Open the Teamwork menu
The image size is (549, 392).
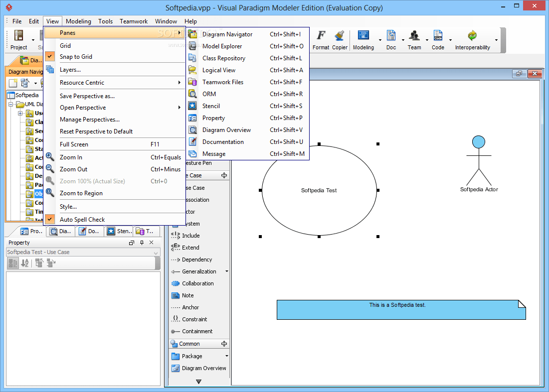(x=134, y=21)
